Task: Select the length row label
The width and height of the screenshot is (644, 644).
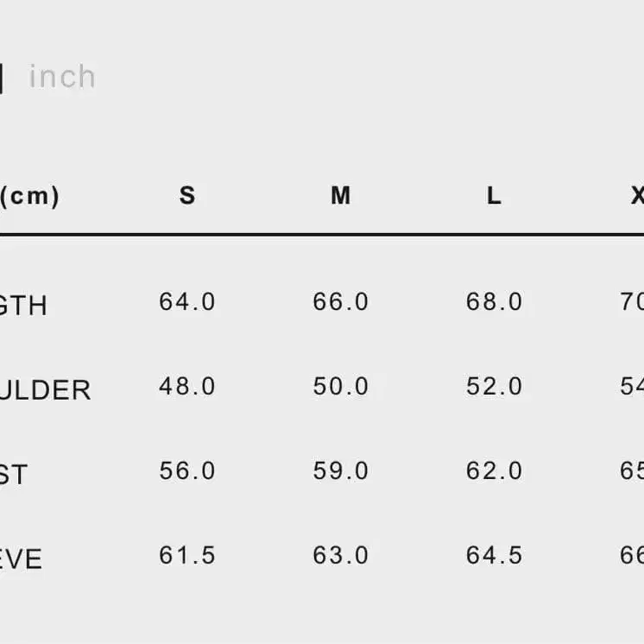Action: point(24,306)
